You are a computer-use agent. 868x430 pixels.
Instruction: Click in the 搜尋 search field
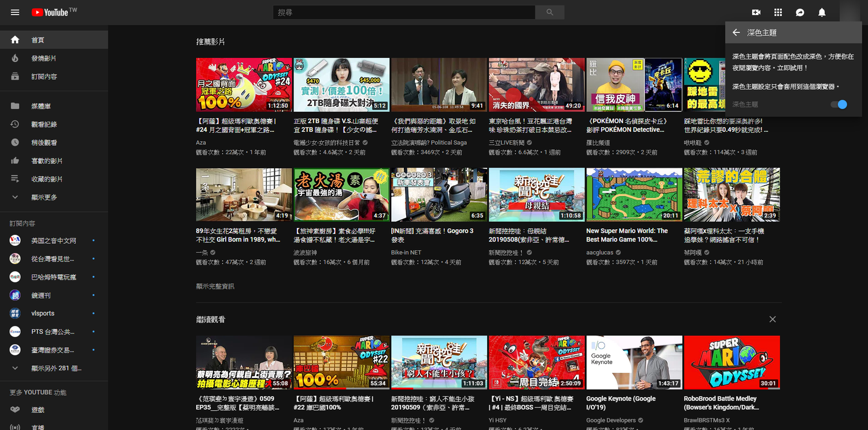404,12
